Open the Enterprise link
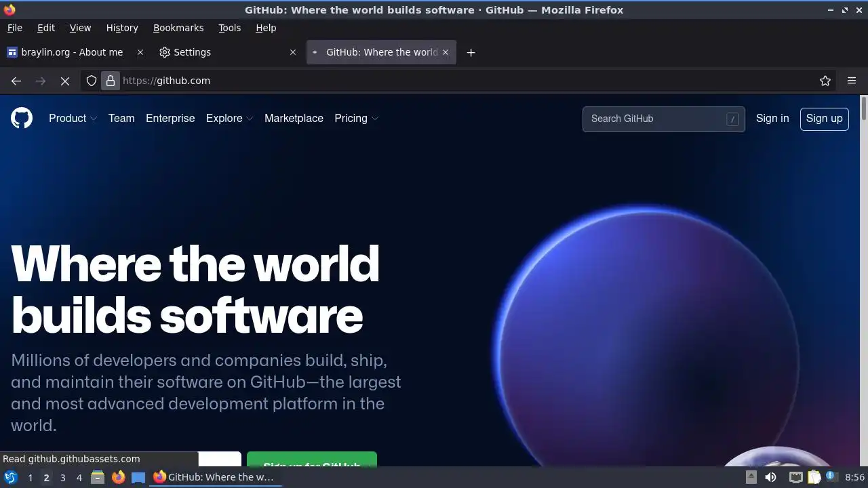868x488 pixels. (170, 118)
